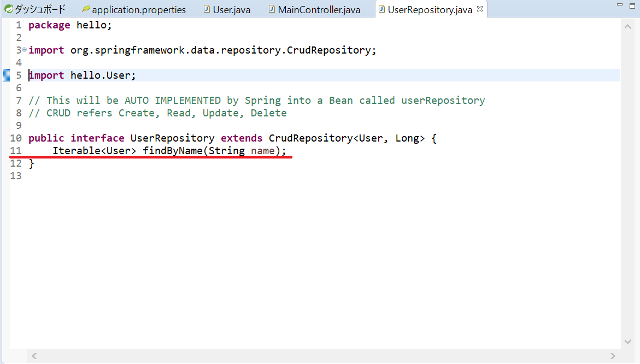
Task: Close the UserRepository.java editor tab
Action: tap(480, 9)
